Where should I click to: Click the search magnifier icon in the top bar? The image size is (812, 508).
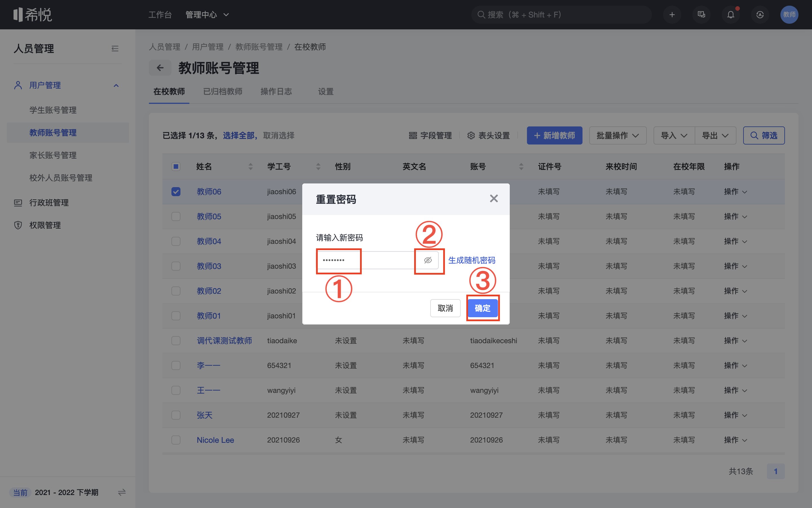[x=481, y=14]
